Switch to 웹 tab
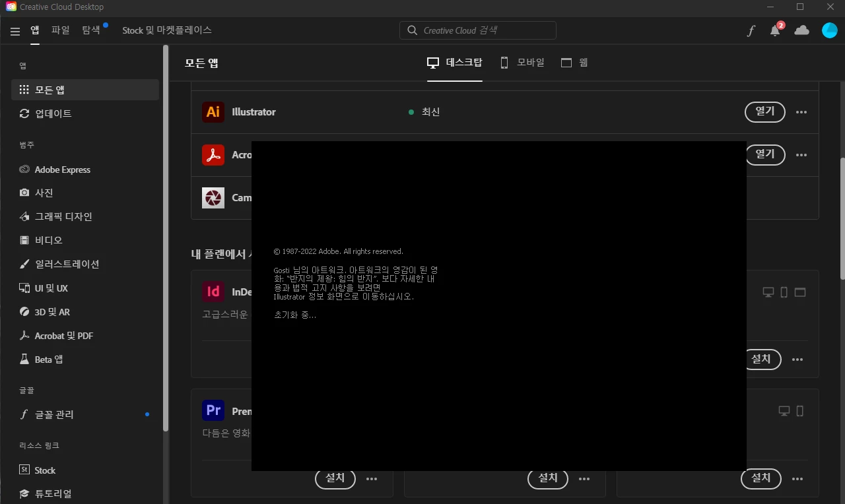The image size is (845, 504). click(574, 63)
